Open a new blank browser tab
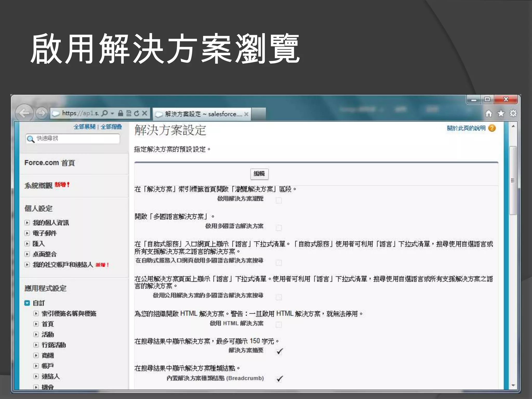 point(258,114)
